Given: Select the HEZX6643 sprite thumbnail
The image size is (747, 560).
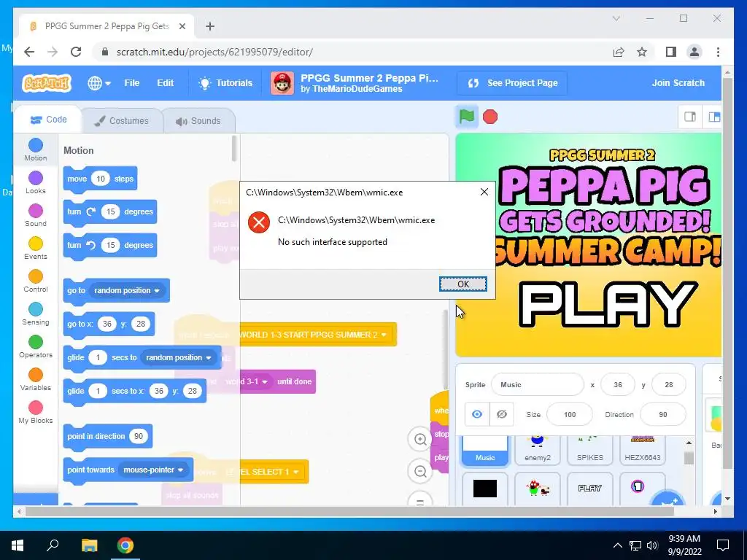Looking at the screenshot, I should tap(642, 450).
